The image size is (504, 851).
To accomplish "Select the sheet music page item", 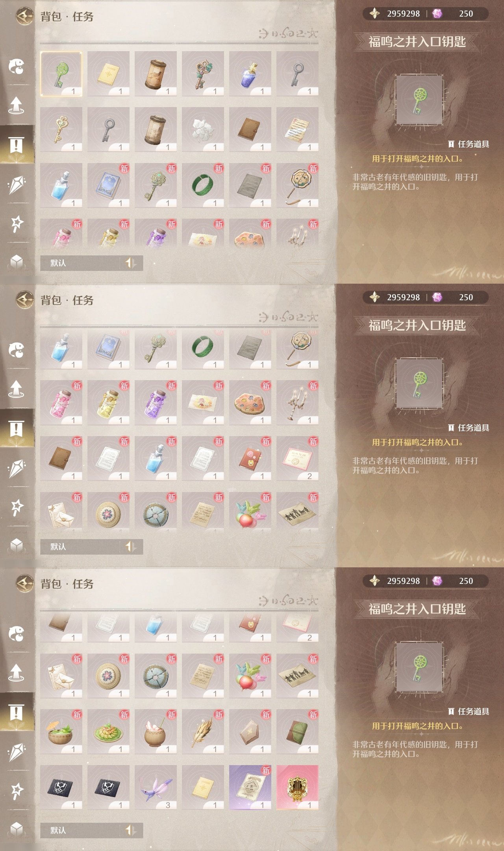I will pos(297,129).
